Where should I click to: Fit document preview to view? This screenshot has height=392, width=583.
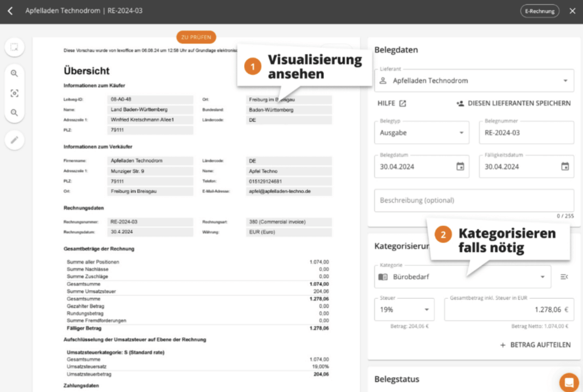click(14, 93)
